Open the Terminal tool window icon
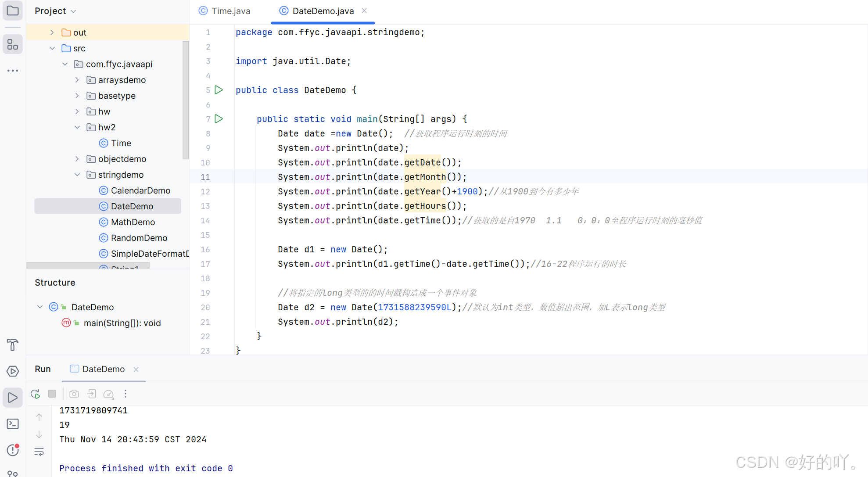The width and height of the screenshot is (868, 477). [13, 424]
